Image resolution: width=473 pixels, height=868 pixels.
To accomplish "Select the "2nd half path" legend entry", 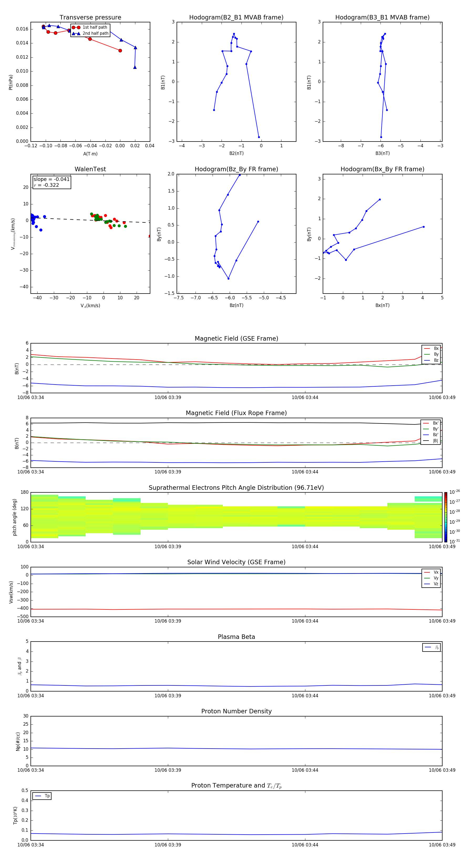I will 90,33.
